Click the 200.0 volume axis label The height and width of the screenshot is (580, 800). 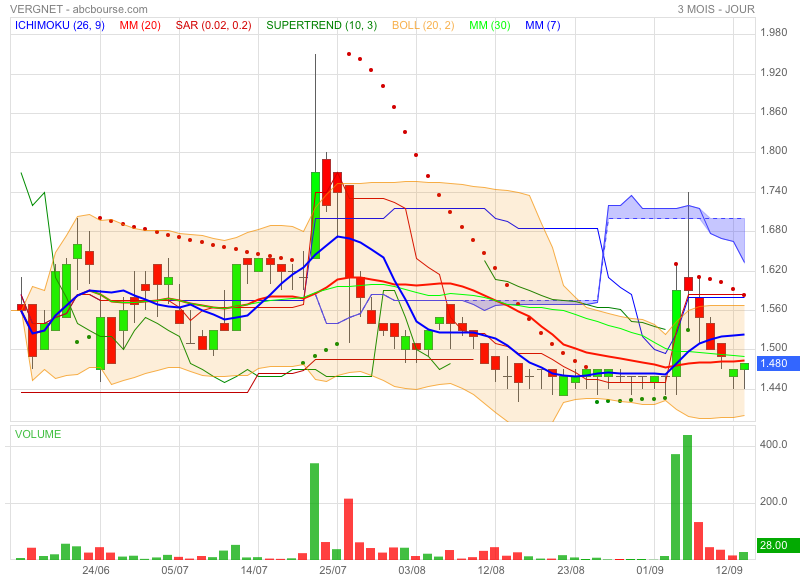click(773, 501)
